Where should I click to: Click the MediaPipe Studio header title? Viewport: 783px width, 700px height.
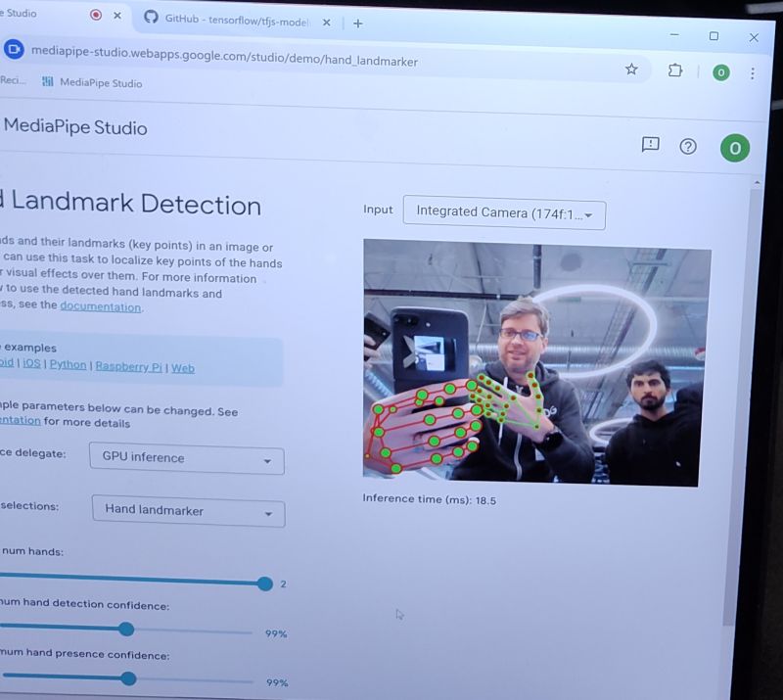point(75,127)
